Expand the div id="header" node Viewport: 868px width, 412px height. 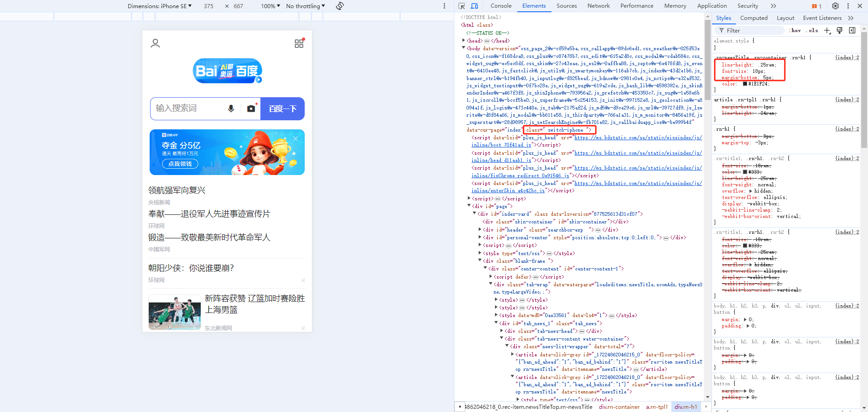pyautogui.click(x=480, y=230)
